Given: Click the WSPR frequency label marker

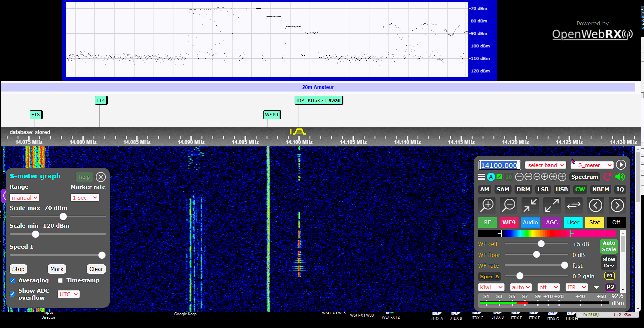Looking at the screenshot, I should click(x=272, y=115).
